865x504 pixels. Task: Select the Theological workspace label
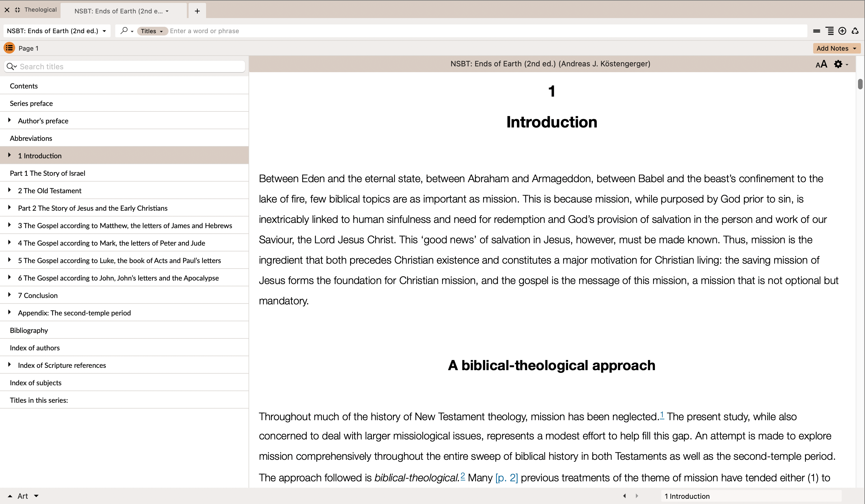pos(40,10)
